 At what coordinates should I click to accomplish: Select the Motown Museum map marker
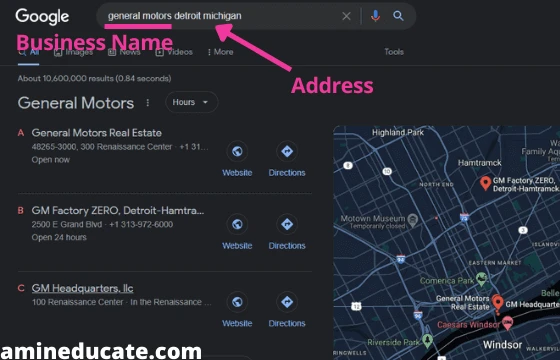[x=413, y=221]
